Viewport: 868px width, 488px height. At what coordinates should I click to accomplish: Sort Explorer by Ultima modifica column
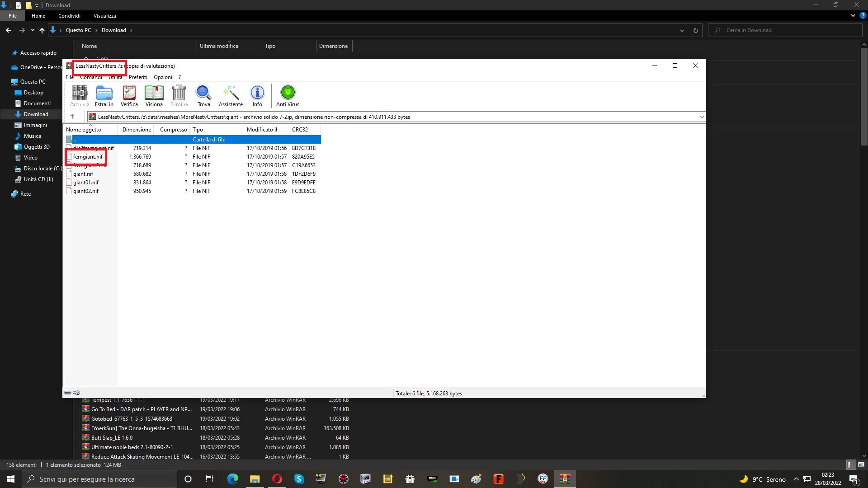229,46
